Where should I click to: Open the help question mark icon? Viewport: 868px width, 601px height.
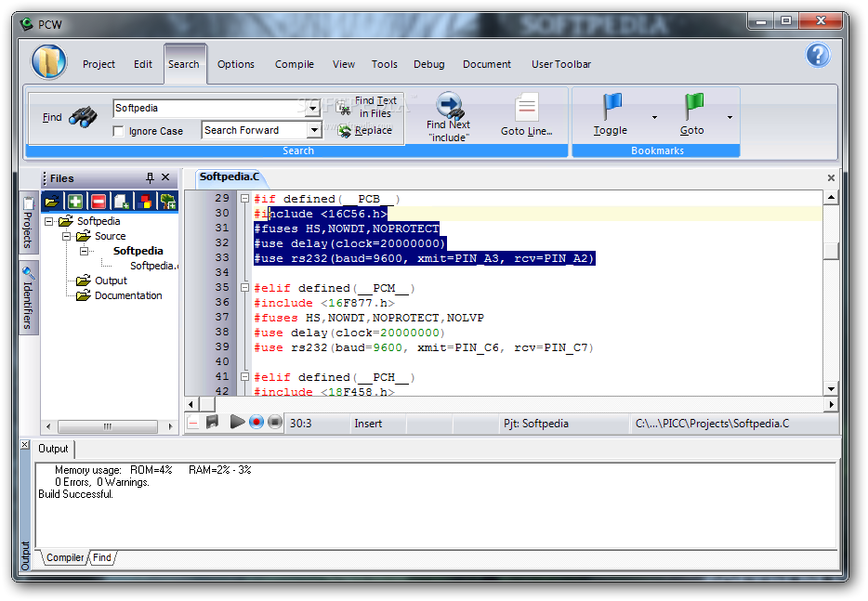(818, 55)
